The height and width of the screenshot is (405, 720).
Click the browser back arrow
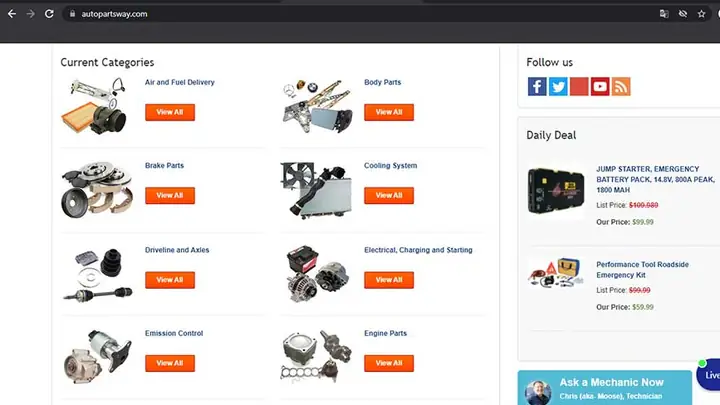[x=12, y=14]
